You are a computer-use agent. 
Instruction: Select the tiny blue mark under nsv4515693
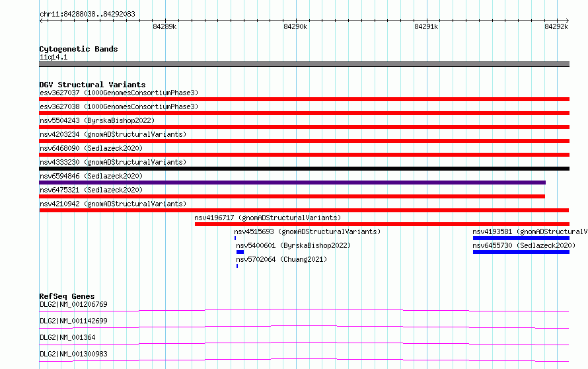click(x=235, y=238)
